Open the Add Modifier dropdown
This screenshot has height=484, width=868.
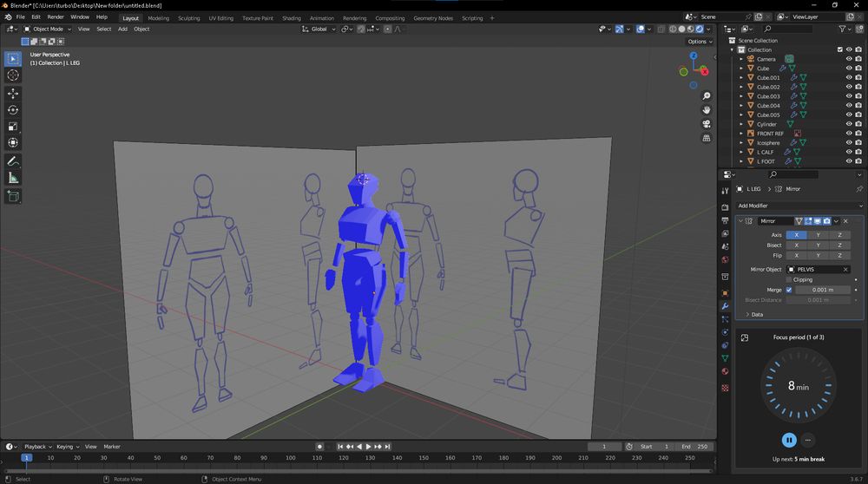coord(795,206)
